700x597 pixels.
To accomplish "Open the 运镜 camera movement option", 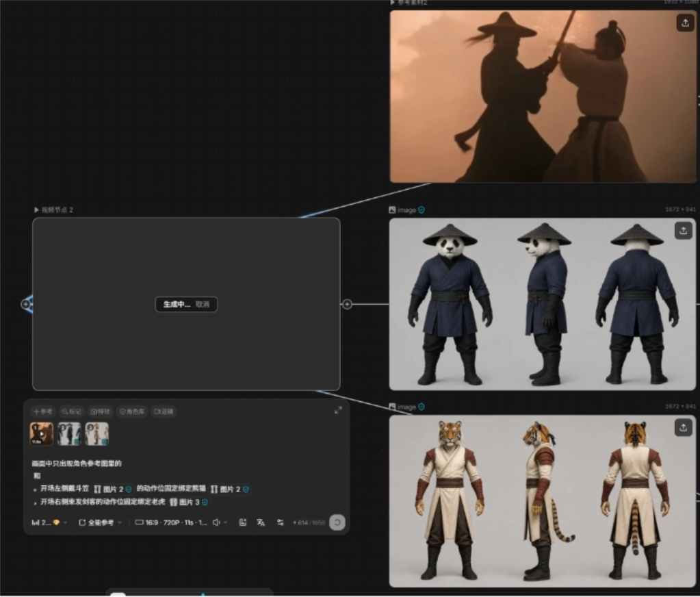I will [x=164, y=411].
